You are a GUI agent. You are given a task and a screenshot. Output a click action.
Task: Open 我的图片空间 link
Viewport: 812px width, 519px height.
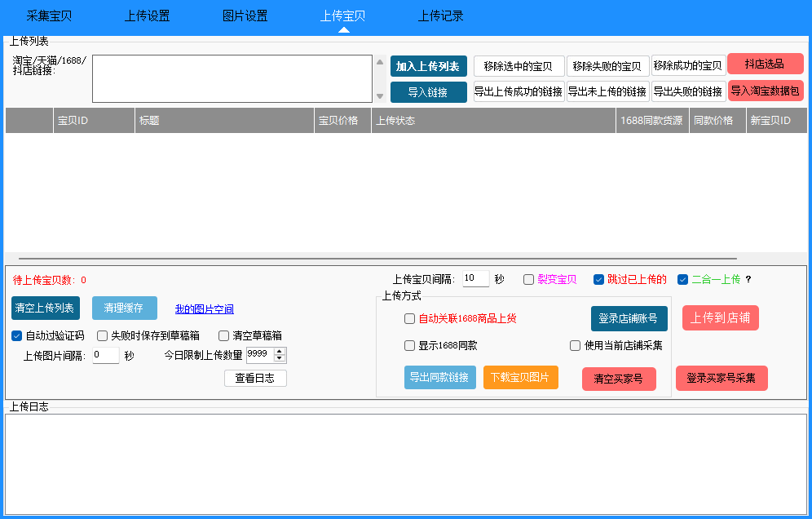pos(204,308)
